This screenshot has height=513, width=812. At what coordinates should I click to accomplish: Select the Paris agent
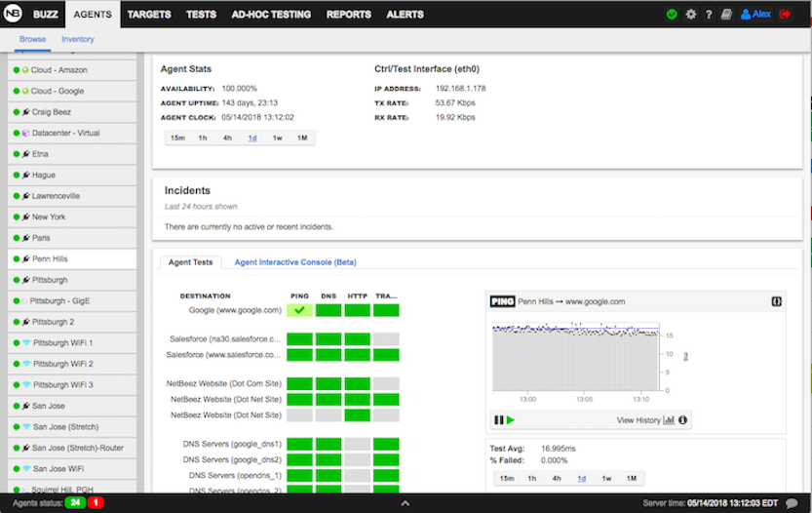pos(72,238)
